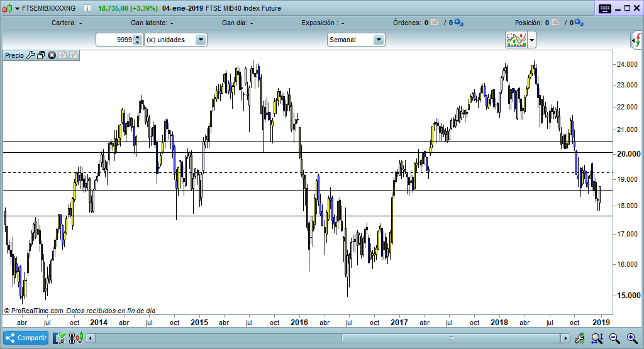Toggle the green checkmark panel icon
Screen dimensions: 644x349
(x=59, y=338)
